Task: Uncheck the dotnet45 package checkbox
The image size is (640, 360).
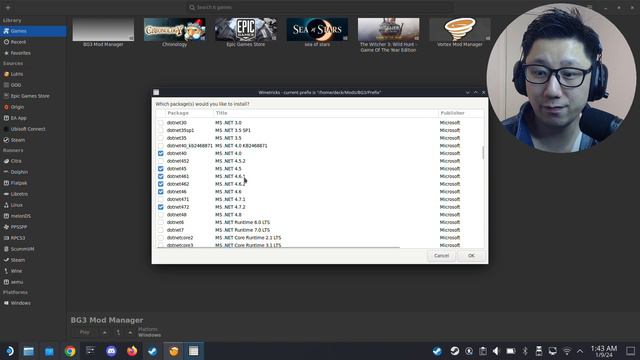Action: (x=160, y=169)
